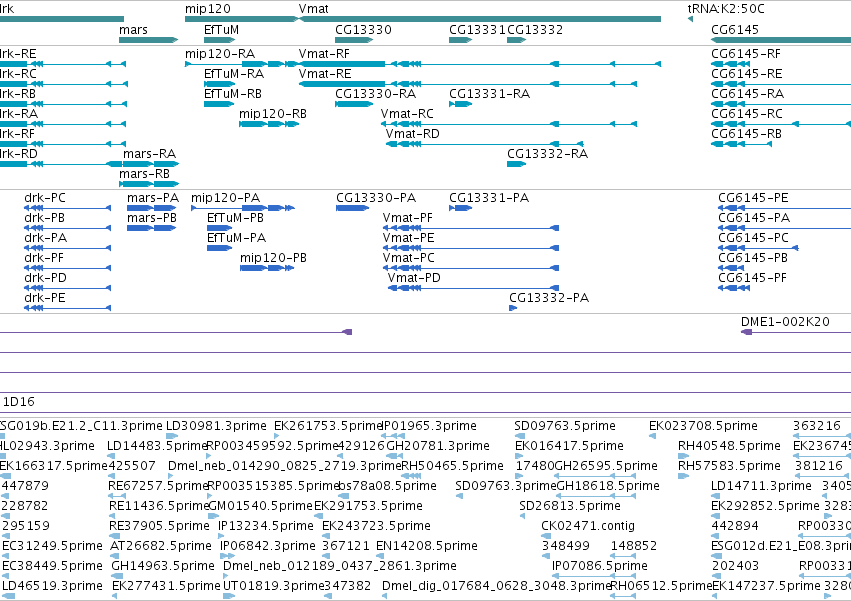Select protein CG6145-PE
The image size is (851, 601).
click(785, 208)
